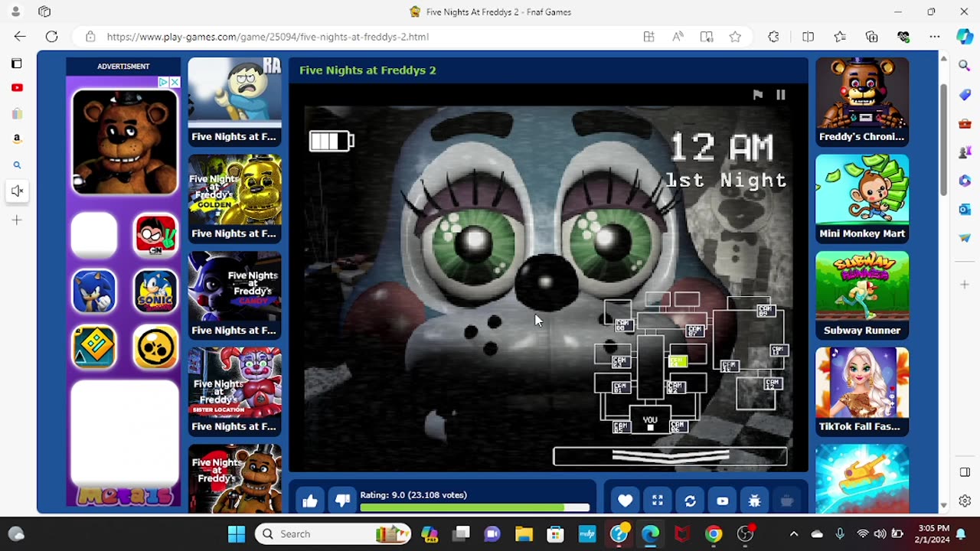Reload the game with refresh icon
The width and height of the screenshot is (980, 551).
690,501
